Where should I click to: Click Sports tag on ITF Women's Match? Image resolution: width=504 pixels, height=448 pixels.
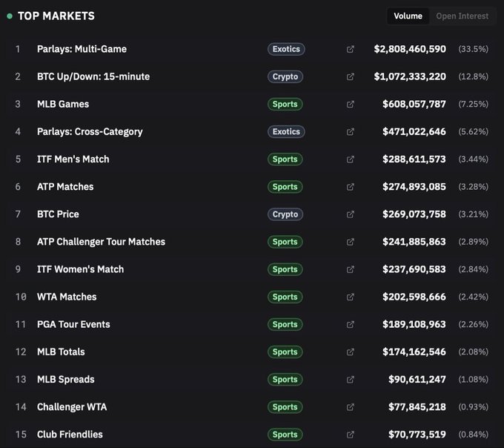point(285,269)
